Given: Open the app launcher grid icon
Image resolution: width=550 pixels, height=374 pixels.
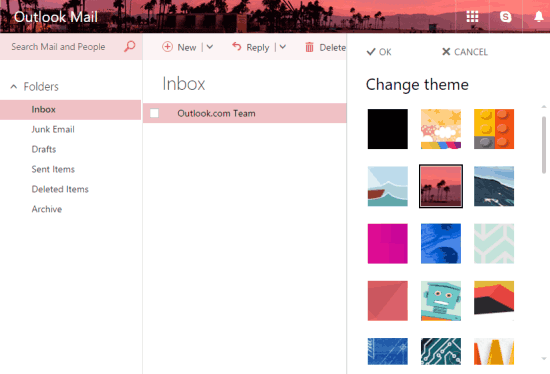Looking at the screenshot, I should click(x=472, y=16).
